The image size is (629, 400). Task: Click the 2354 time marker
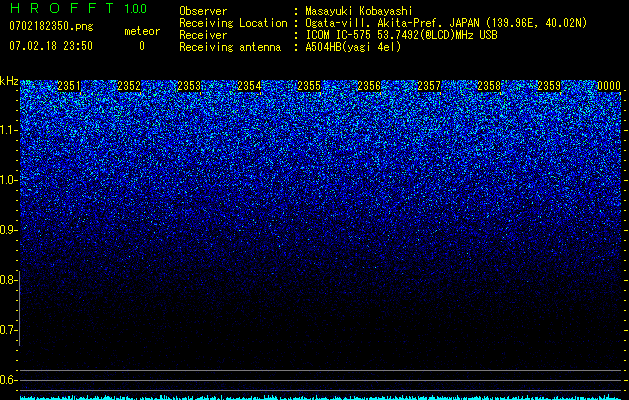point(249,86)
